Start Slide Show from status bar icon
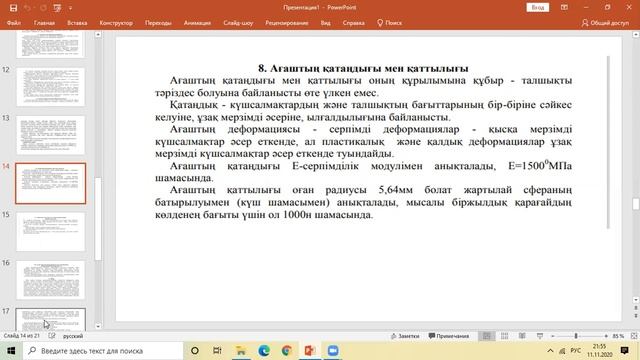Screen dimensions: 640x360 coord(540,336)
